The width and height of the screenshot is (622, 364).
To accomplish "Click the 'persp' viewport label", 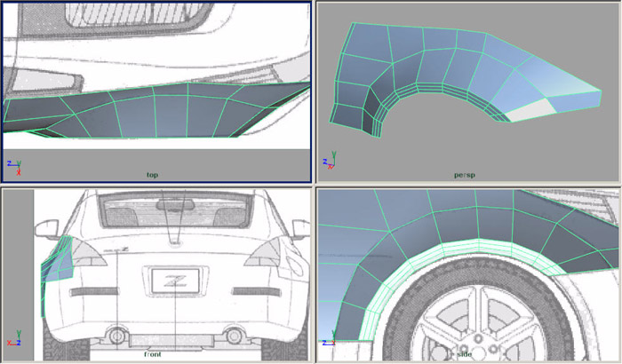I will 464,175.
